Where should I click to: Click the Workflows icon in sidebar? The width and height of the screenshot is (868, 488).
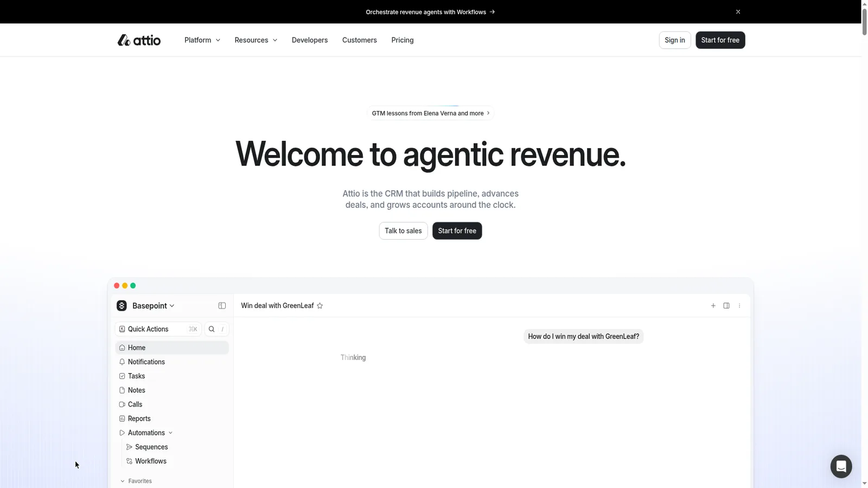(129, 461)
